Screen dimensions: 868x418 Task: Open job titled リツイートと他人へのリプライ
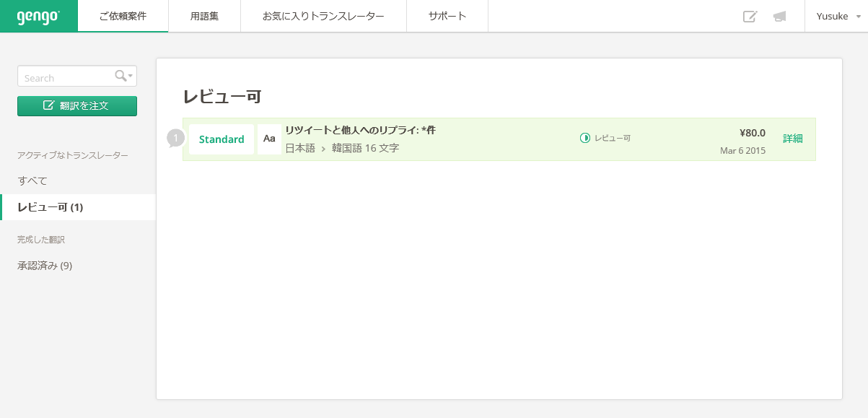pyautogui.click(x=360, y=131)
